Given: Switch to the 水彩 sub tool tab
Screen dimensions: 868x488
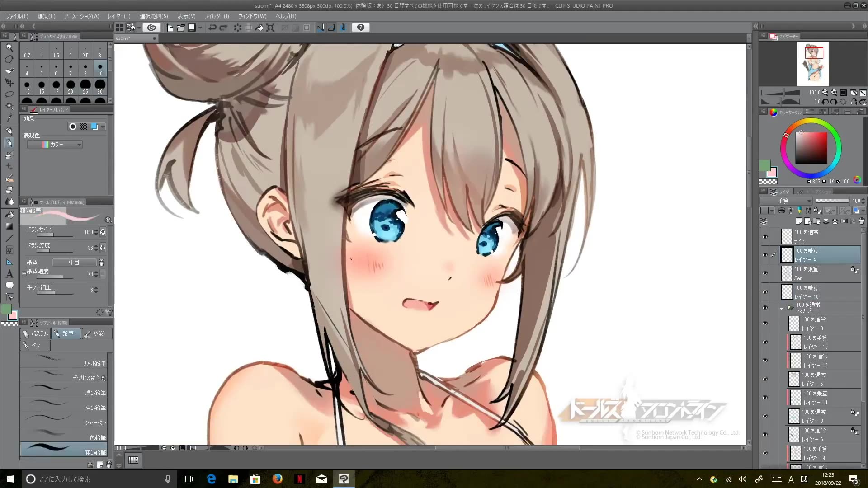Looking at the screenshot, I should (x=96, y=333).
